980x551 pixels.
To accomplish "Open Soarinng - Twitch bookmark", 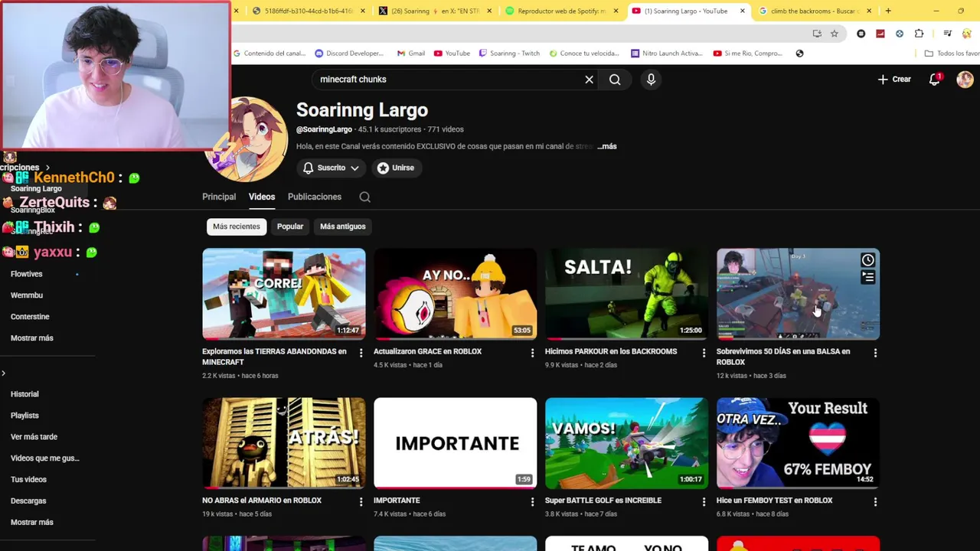I will 509,54.
